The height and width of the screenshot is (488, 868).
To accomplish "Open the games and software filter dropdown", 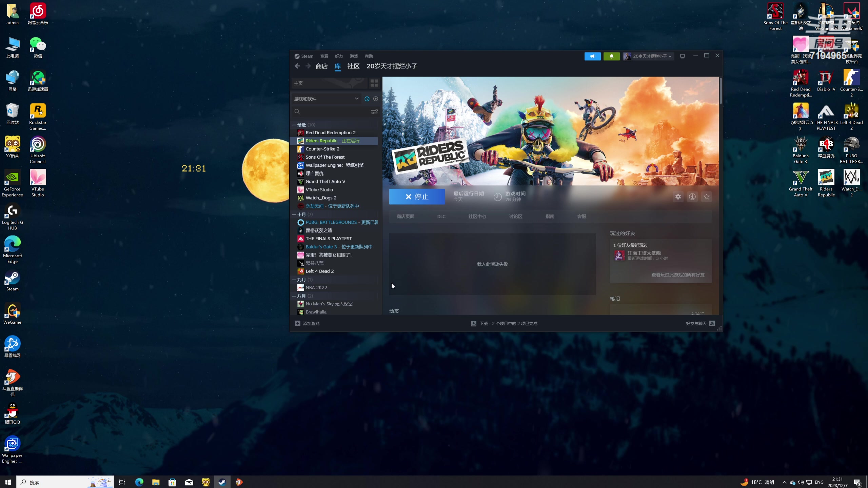I will 326,99.
